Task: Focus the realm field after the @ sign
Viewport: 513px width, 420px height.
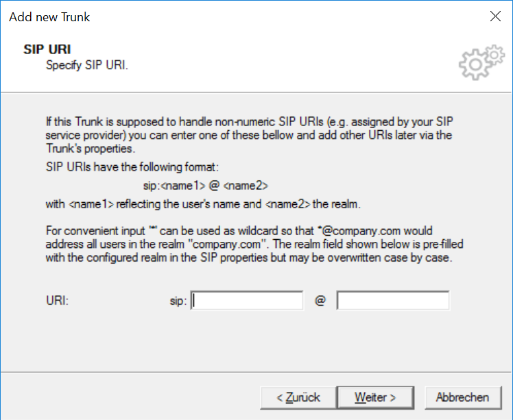Action: click(393, 300)
